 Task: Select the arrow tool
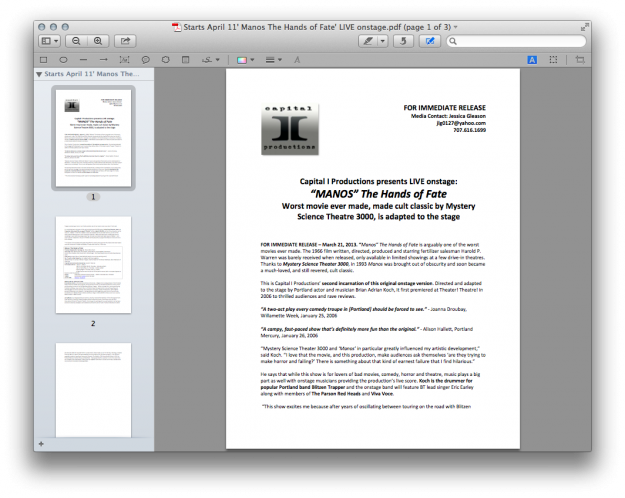[x=104, y=60]
